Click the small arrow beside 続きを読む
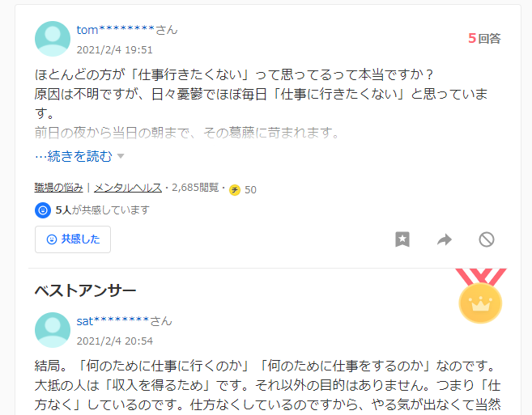Viewport: 532px width, 415px height. click(x=121, y=156)
